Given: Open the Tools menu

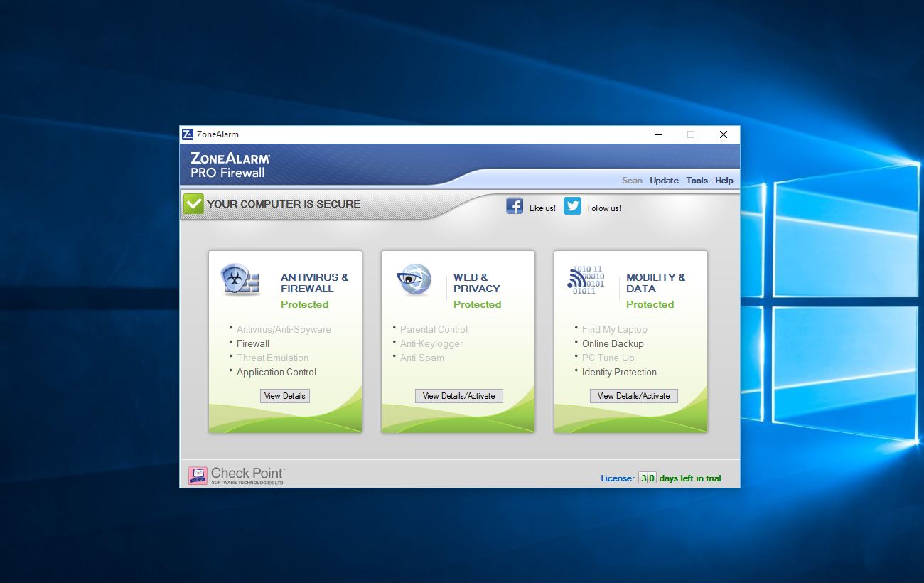Looking at the screenshot, I should (697, 181).
